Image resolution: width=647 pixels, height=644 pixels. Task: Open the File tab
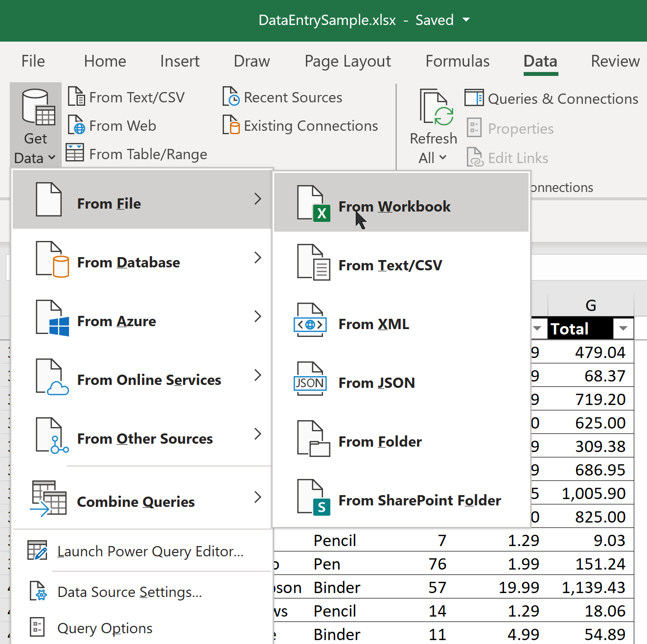33,61
